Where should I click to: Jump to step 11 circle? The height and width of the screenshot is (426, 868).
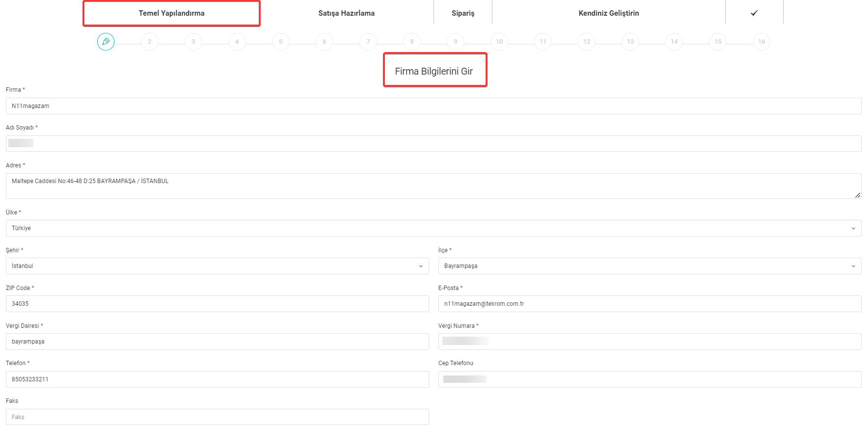tap(543, 42)
